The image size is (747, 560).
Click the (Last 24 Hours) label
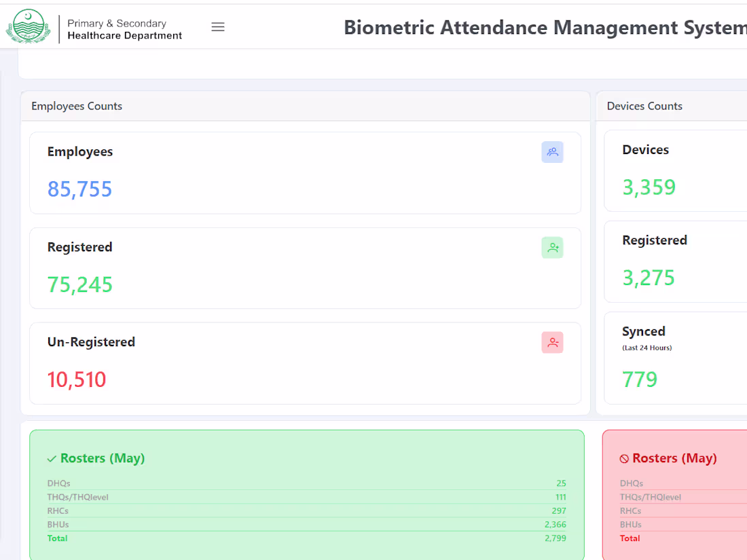coord(647,348)
